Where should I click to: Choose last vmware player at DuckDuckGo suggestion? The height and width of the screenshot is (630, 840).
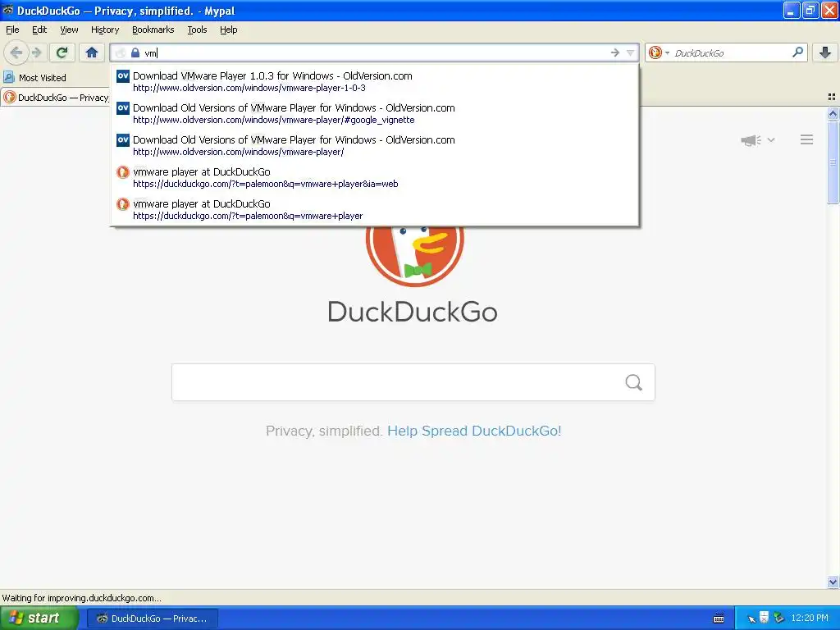pos(375,210)
